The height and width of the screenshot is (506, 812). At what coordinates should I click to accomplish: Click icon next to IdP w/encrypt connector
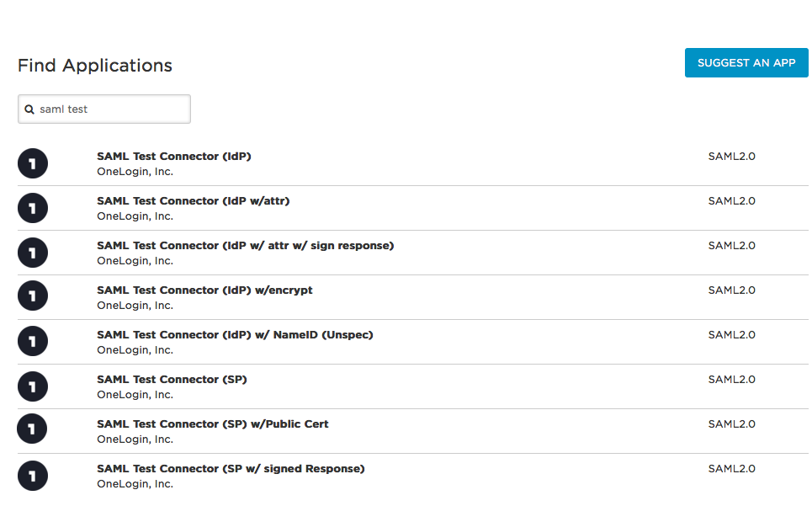[x=33, y=296]
